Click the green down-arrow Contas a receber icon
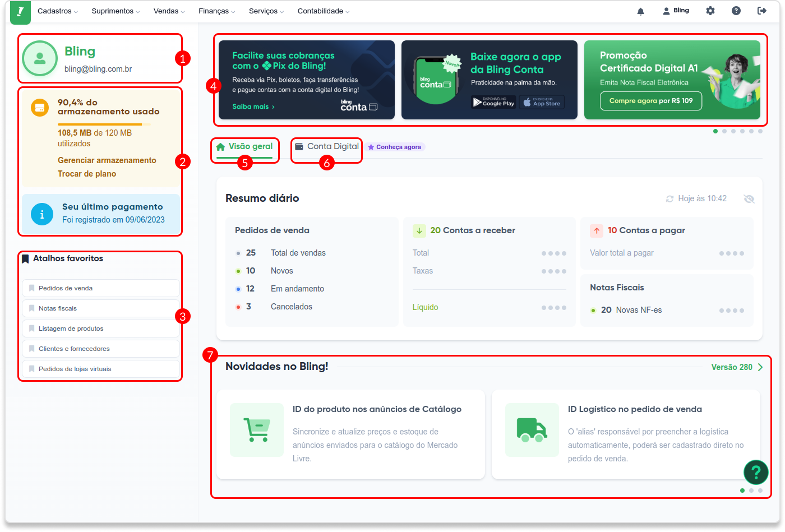Screen dimensions: 785x532 pos(419,230)
